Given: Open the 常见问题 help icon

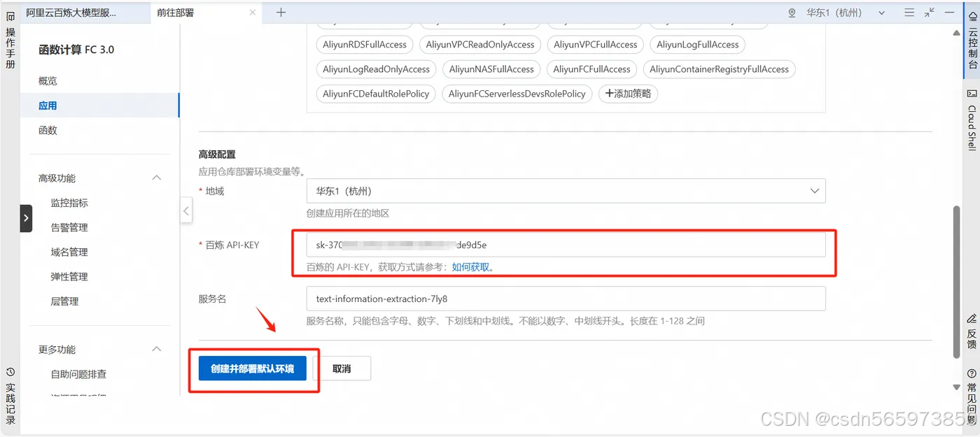Looking at the screenshot, I should click(972, 374).
